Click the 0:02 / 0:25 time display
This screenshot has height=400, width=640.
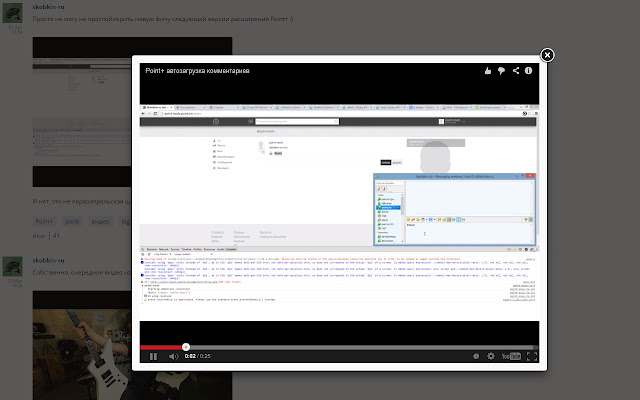[198, 356]
